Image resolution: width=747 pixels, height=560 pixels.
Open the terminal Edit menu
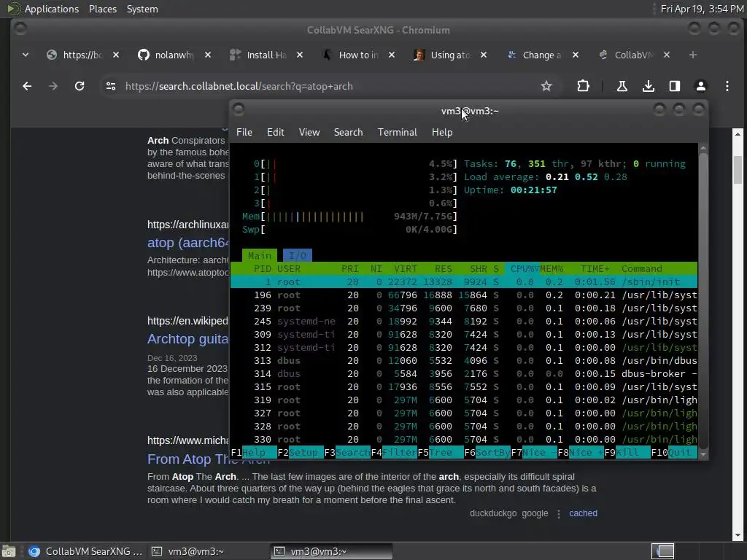coord(275,133)
